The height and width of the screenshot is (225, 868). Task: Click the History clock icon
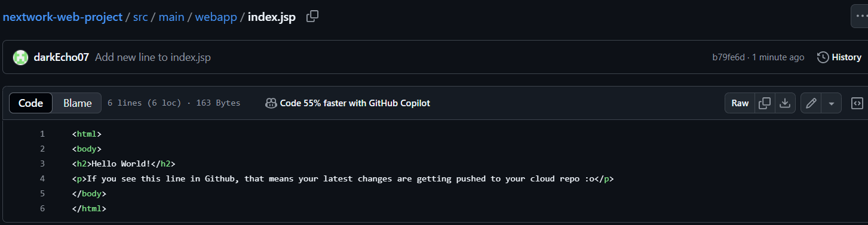click(823, 57)
